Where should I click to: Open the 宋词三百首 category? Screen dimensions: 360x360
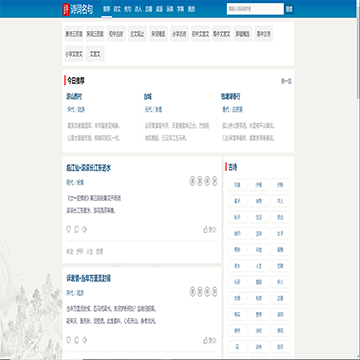[x=95, y=34]
